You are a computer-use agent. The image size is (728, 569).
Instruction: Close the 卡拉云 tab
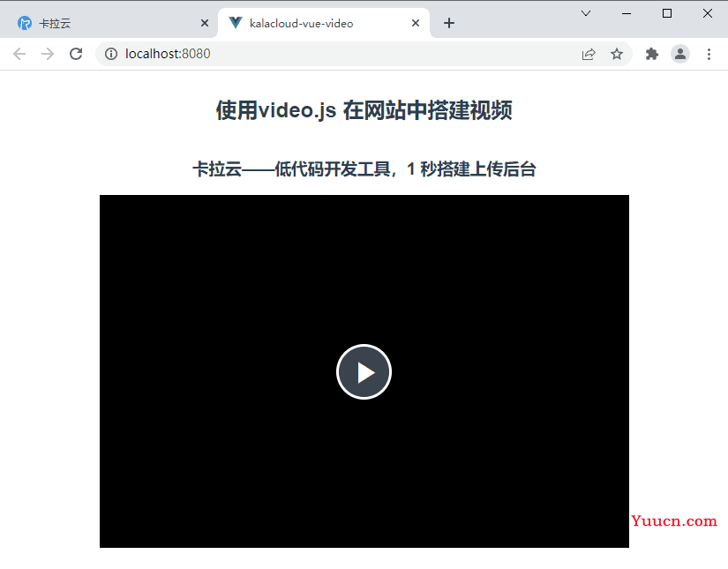pos(205,23)
